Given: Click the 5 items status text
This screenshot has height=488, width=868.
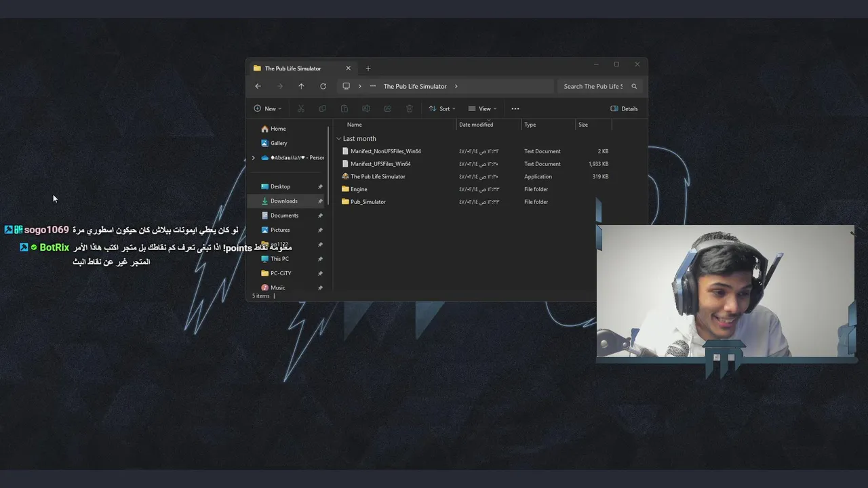Looking at the screenshot, I should point(261,296).
